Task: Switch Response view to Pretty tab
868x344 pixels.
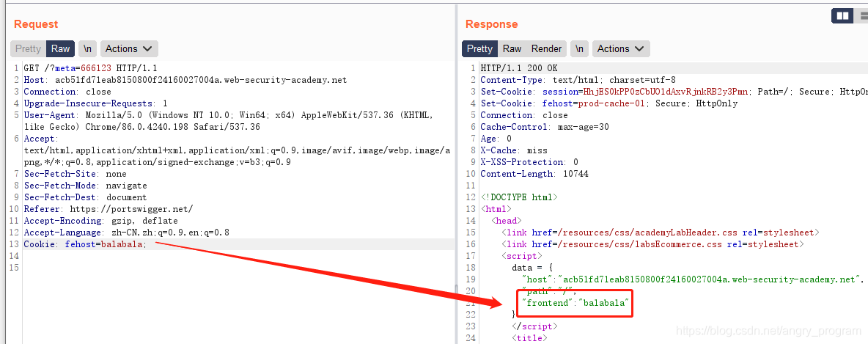Action: tap(480, 48)
